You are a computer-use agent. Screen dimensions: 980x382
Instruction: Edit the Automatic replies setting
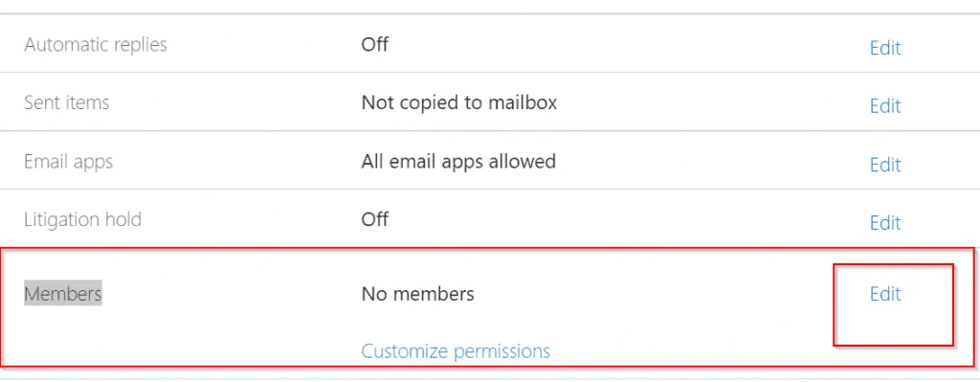tap(885, 48)
